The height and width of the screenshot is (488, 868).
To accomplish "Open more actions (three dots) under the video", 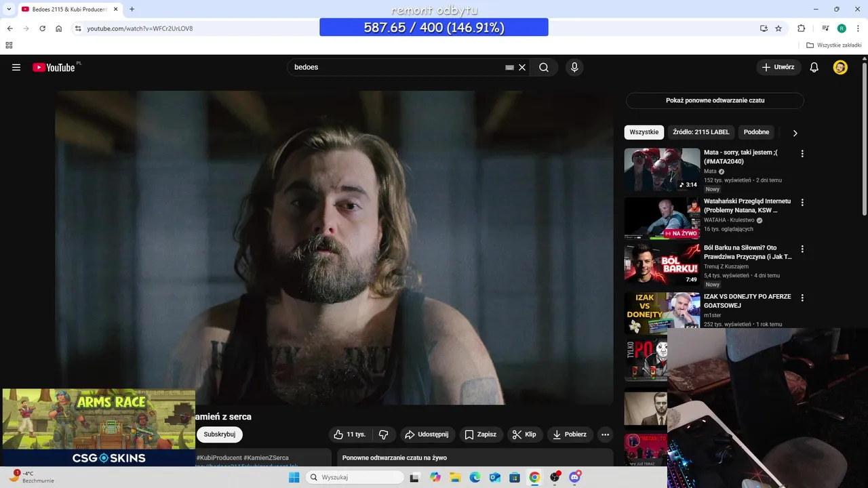I will [x=606, y=434].
